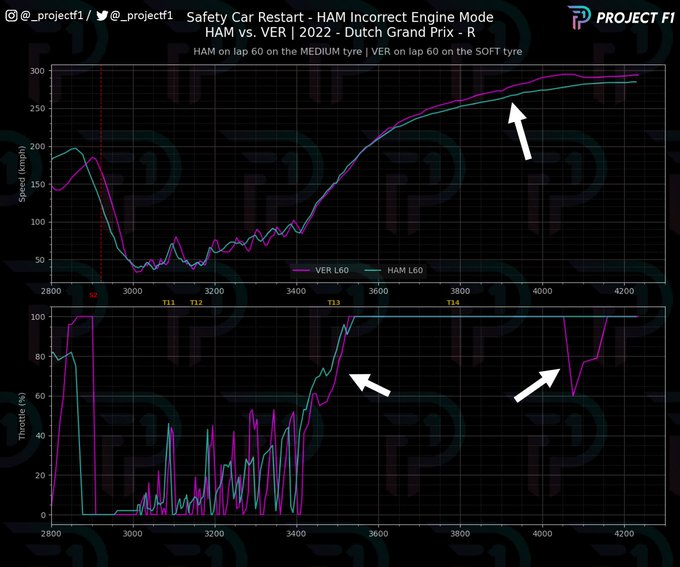This screenshot has width=680, height=567.
Task: Click the Project F1 logo emblem
Action: pos(579,17)
